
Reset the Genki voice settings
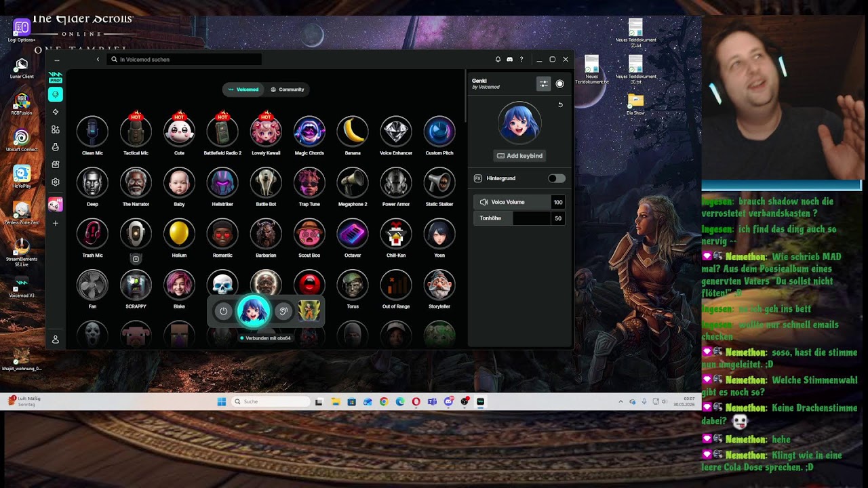coord(560,105)
